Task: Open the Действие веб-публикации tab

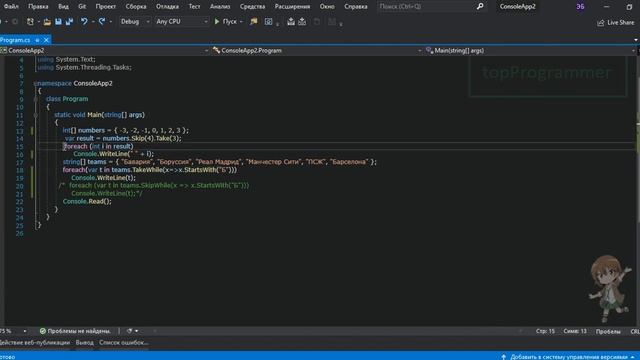Action: 35,343
